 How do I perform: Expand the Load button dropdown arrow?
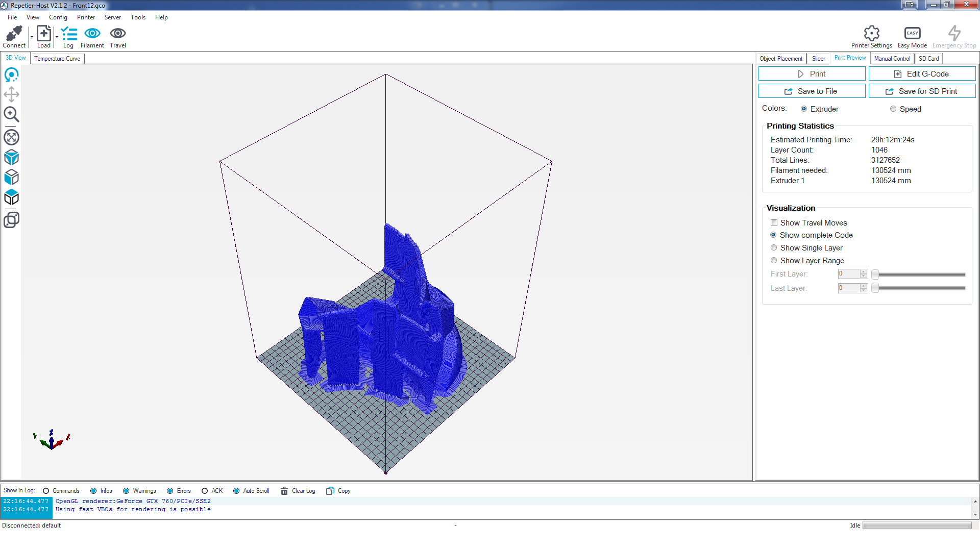point(57,37)
